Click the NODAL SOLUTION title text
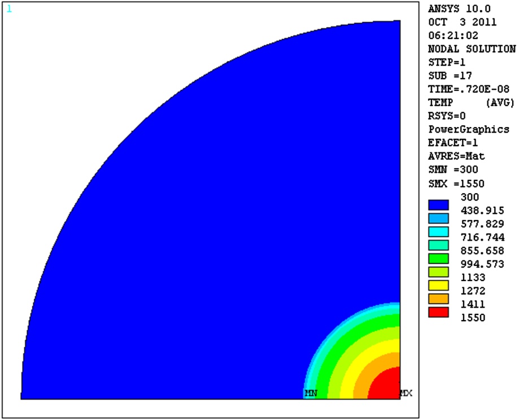Screen dimensions: 519x420 [x=472, y=49]
